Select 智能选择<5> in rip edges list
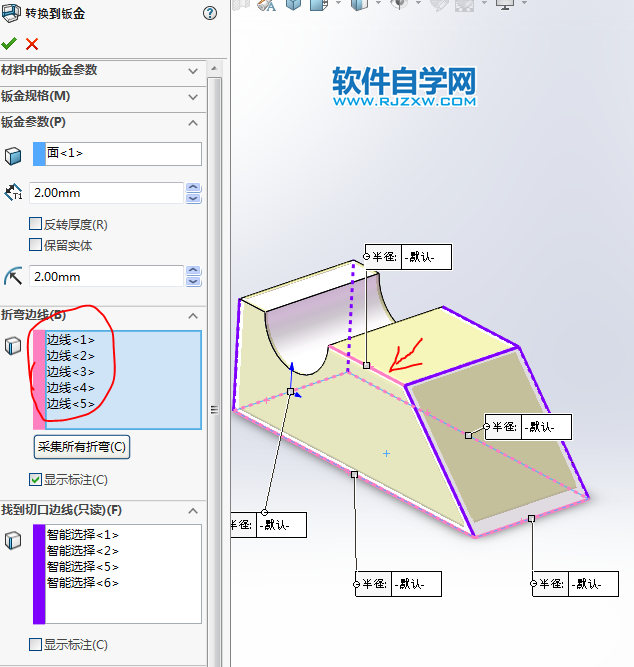This screenshot has width=634, height=667. tap(83, 567)
